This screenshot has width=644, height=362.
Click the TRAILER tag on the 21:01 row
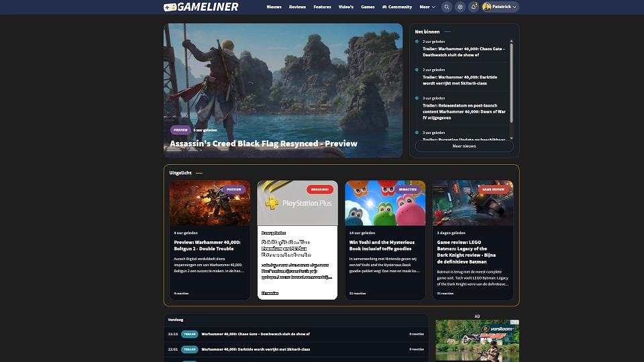coord(189,349)
